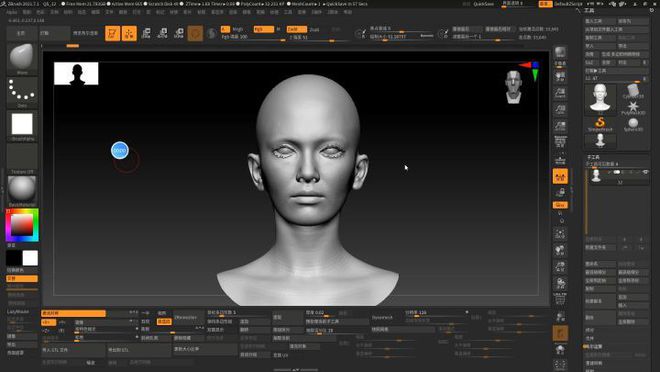Toggle the orange Zadd button
This screenshot has width=660, height=372.
pos(297,29)
